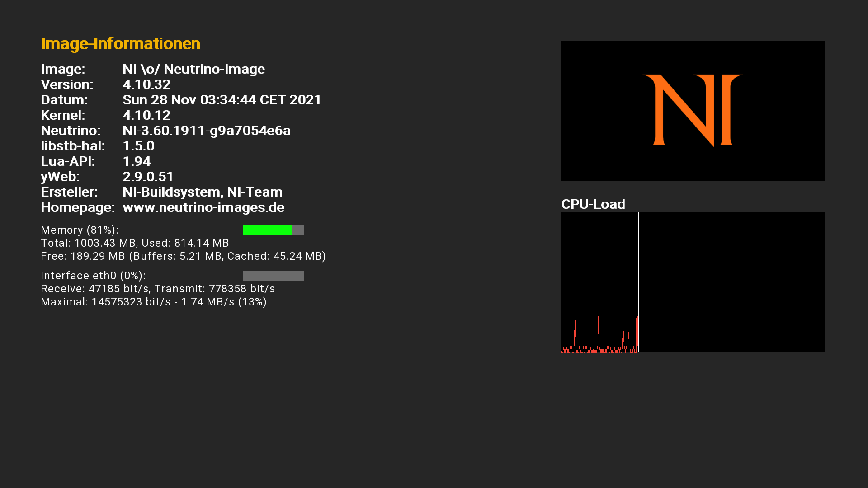Click the Image-Informationen heading
Screen dimensions: 868x488
tap(120, 44)
